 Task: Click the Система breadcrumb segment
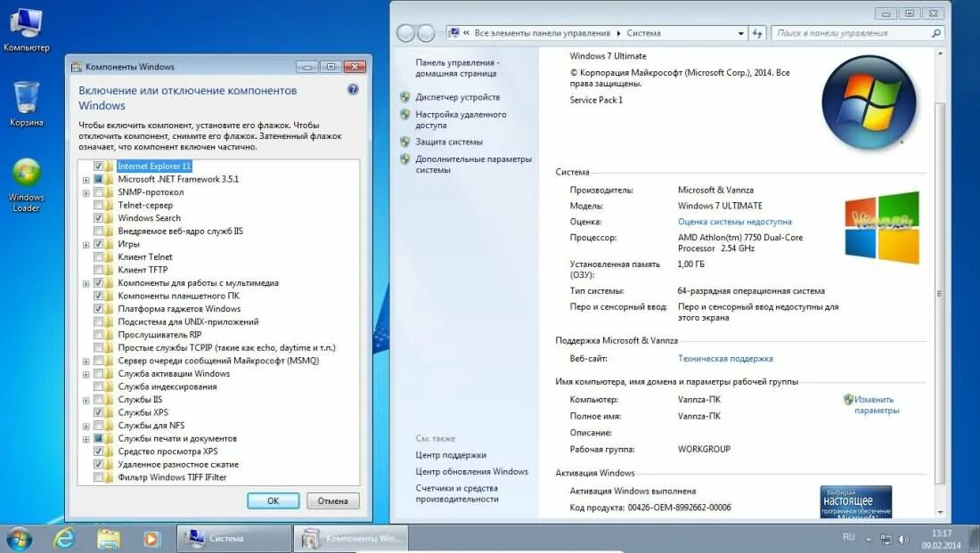click(x=643, y=33)
